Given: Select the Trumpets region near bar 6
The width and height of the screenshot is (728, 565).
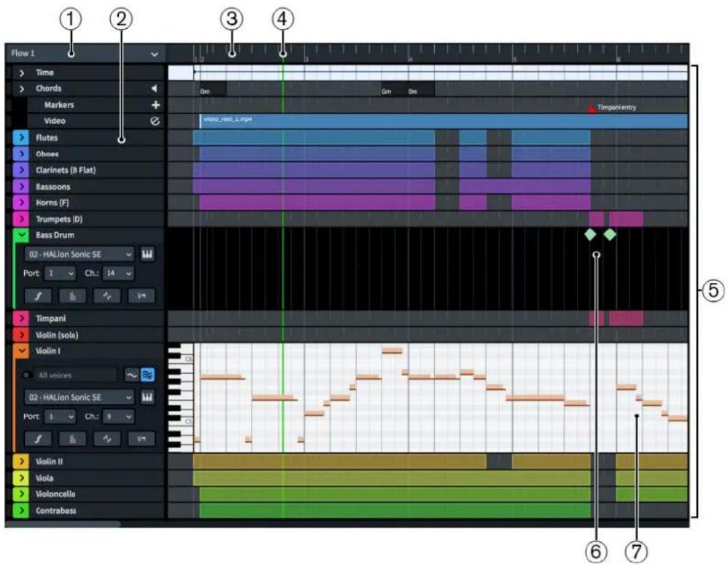Looking at the screenshot, I should [626, 219].
